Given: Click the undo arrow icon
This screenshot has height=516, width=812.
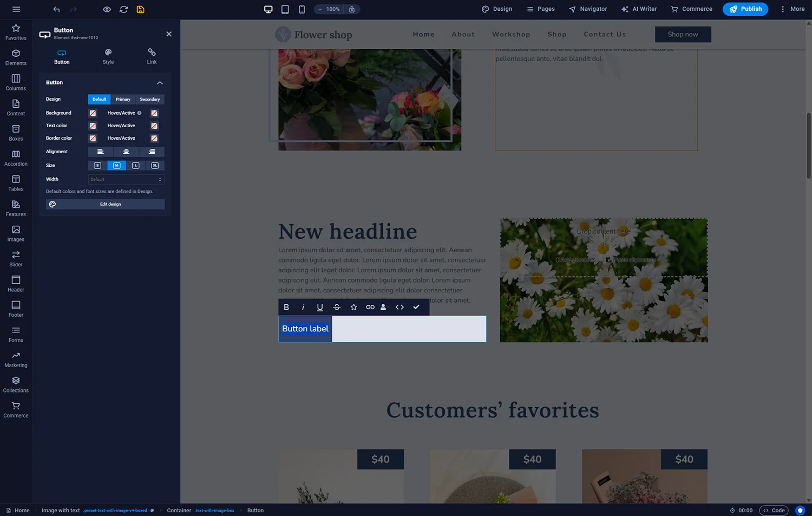Looking at the screenshot, I should (56, 9).
